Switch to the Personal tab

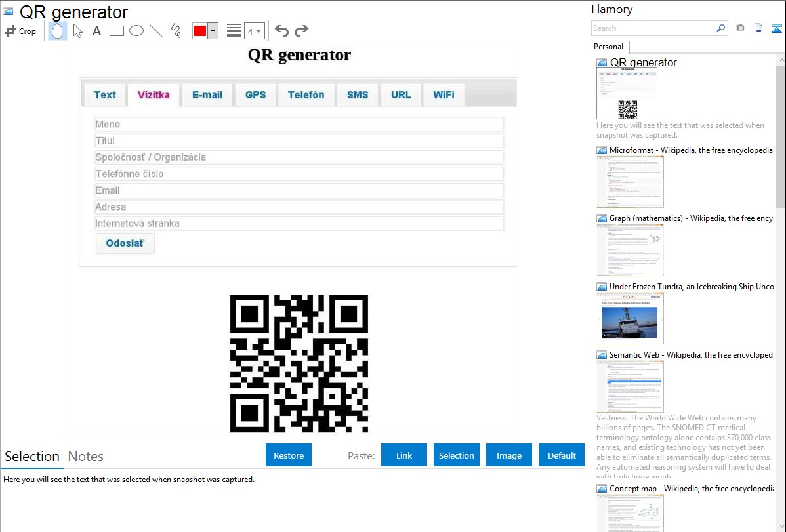(609, 47)
